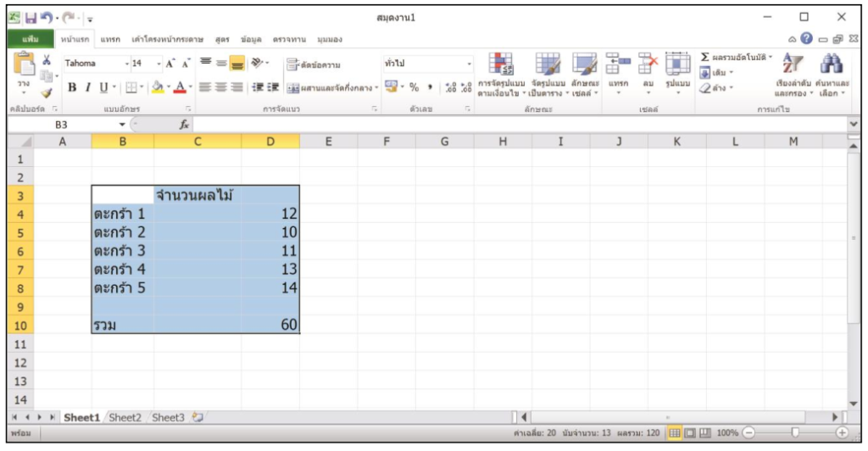Open the number format dropdown

click(x=470, y=63)
